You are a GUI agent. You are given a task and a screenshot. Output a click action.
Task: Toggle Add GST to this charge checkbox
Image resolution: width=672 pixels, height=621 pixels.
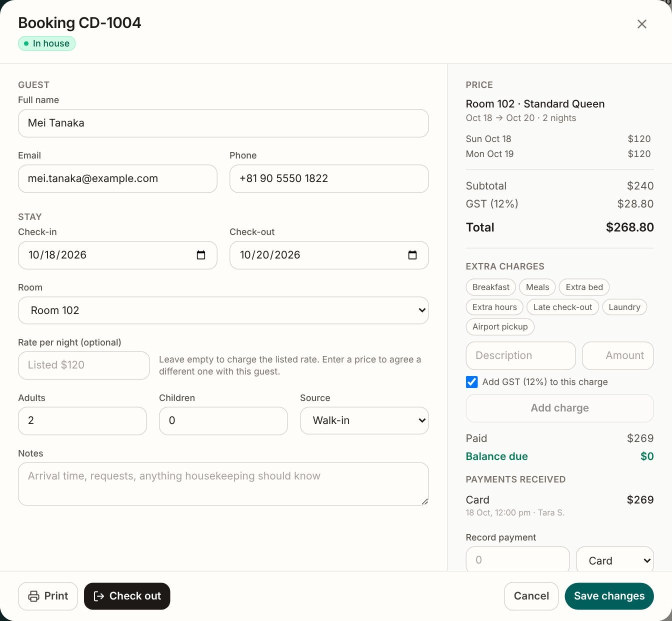(471, 382)
